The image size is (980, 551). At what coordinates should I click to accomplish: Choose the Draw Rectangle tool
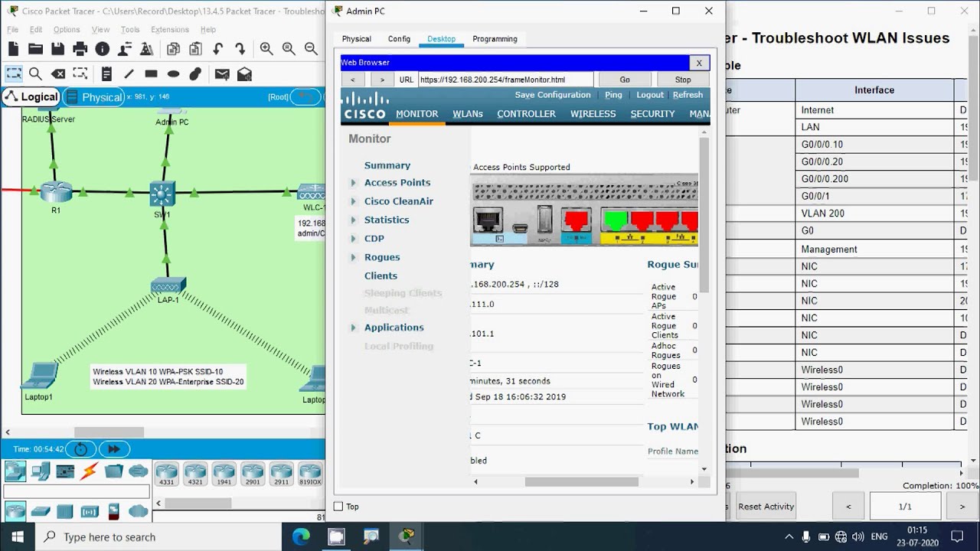151,73
